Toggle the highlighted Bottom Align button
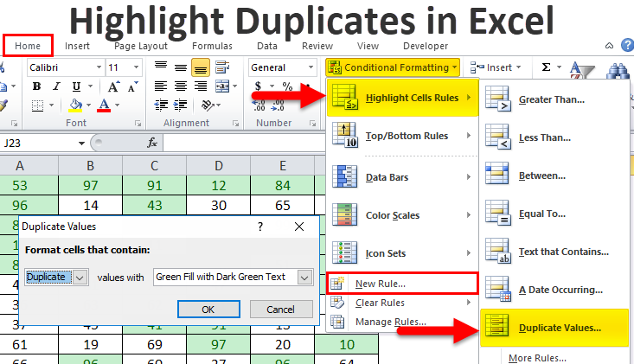 (x=201, y=67)
